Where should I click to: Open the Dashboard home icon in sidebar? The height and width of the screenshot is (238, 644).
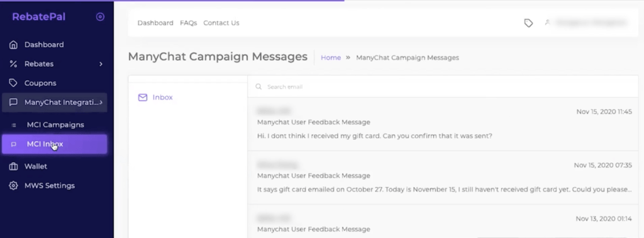tap(13, 45)
